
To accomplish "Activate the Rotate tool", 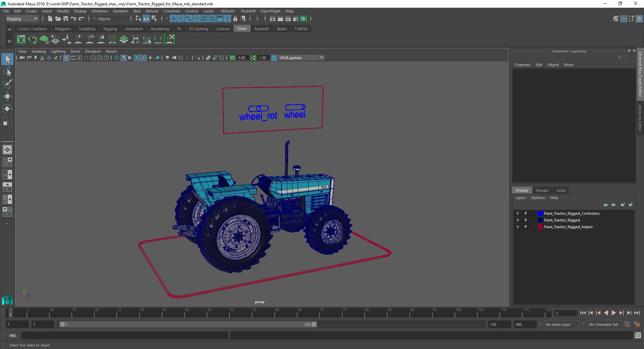I will 7,109.
